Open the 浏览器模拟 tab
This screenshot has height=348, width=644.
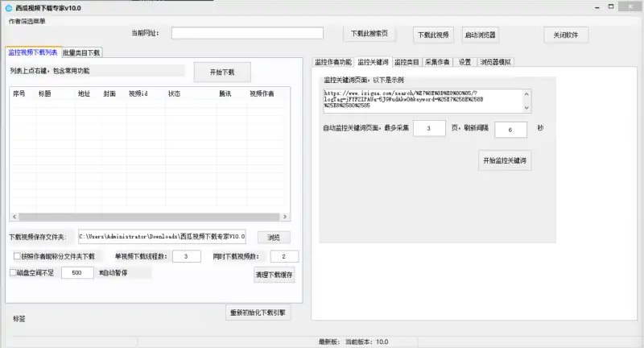coord(495,62)
